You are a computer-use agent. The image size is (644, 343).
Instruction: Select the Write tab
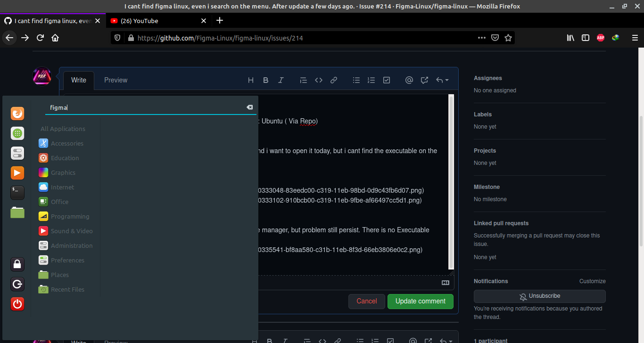coord(79,80)
